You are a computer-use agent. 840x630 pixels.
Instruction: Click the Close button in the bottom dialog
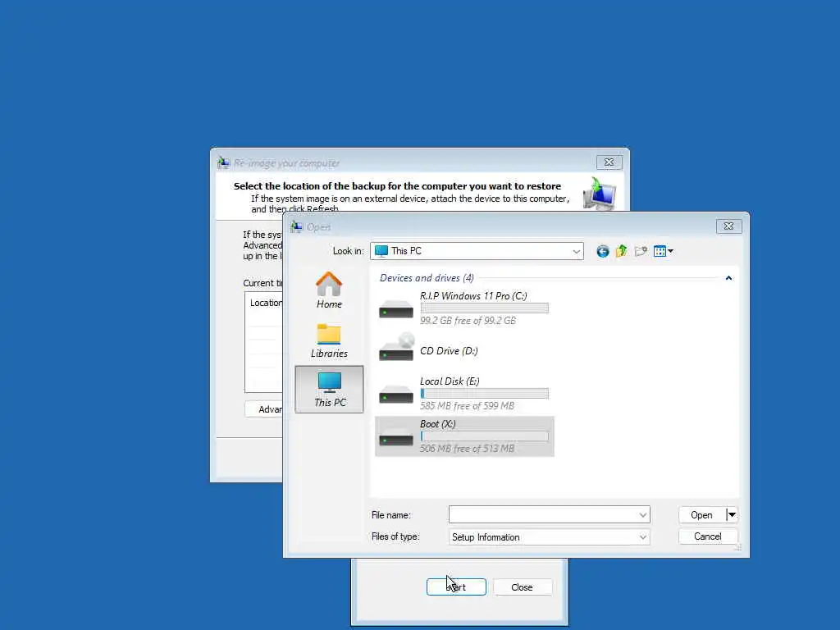[x=522, y=587]
